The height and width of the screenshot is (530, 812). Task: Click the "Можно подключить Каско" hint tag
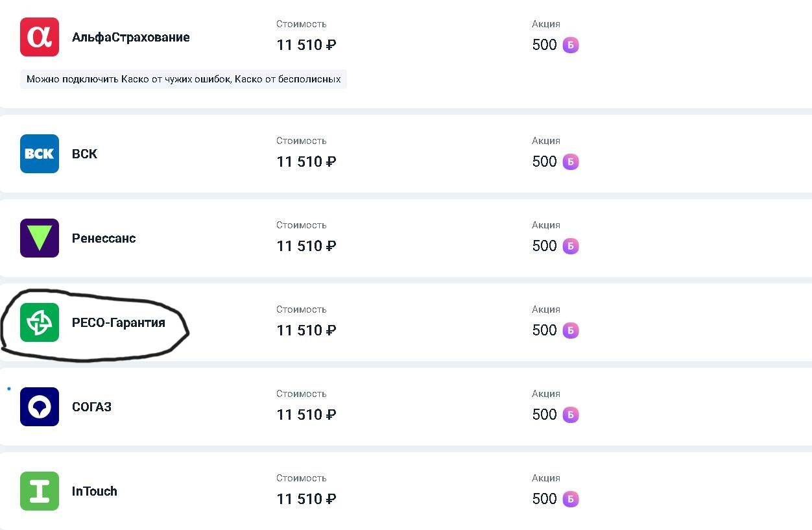coord(184,79)
